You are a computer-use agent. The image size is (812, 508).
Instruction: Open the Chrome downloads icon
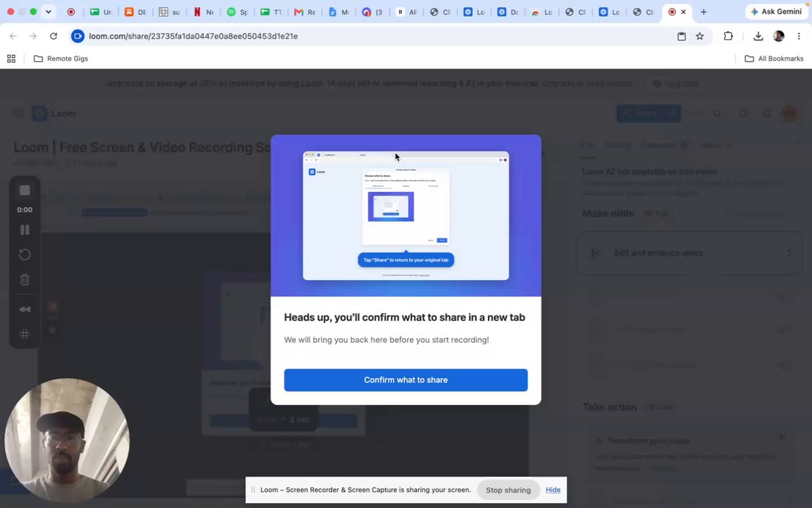pos(758,36)
